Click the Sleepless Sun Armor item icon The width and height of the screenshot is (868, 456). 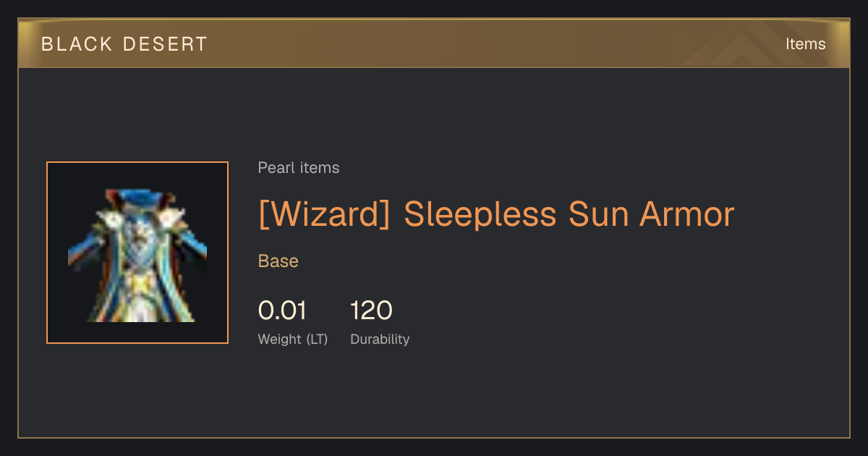point(137,253)
